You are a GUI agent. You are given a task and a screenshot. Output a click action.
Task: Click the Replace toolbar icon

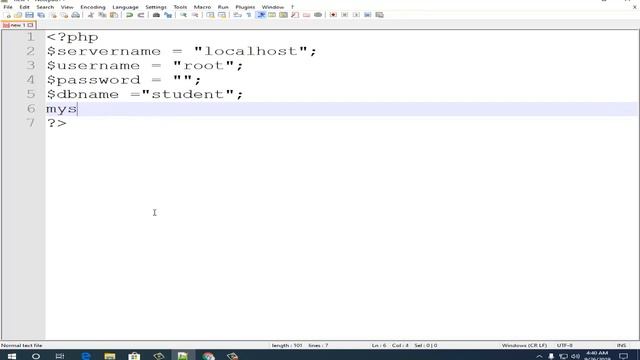[x=168, y=15]
